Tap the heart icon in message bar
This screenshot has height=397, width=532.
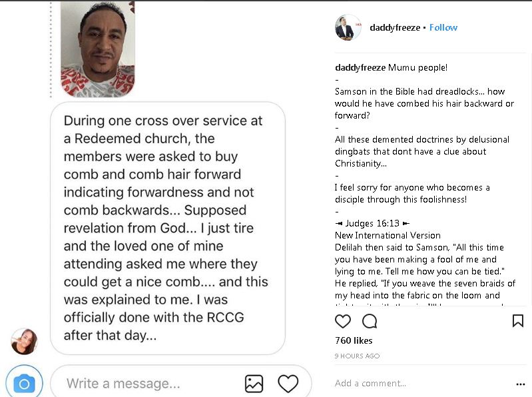click(x=288, y=384)
